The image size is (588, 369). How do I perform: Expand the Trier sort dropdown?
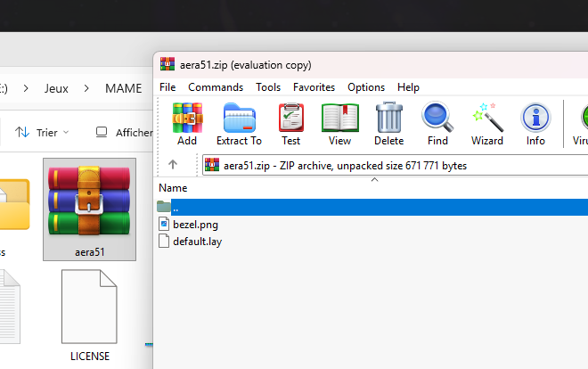[x=42, y=133]
